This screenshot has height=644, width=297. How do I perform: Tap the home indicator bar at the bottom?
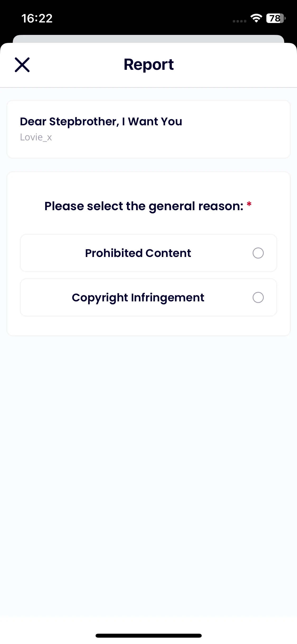(x=149, y=636)
